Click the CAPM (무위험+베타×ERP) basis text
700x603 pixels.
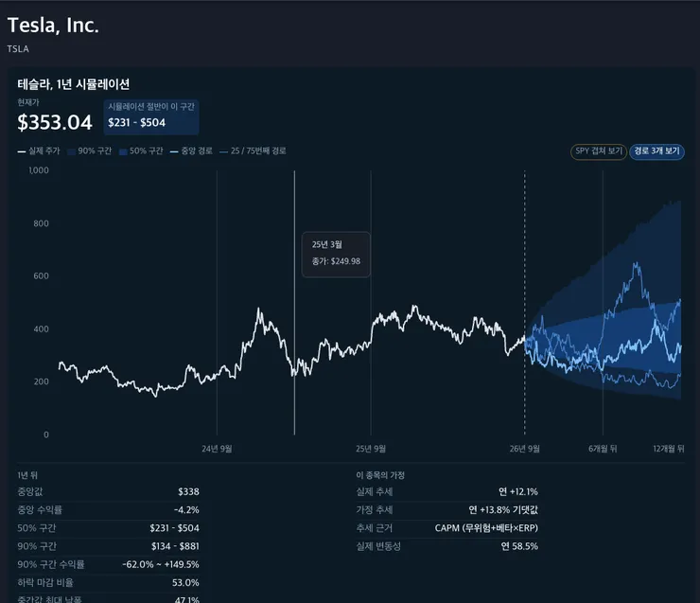[486, 528]
